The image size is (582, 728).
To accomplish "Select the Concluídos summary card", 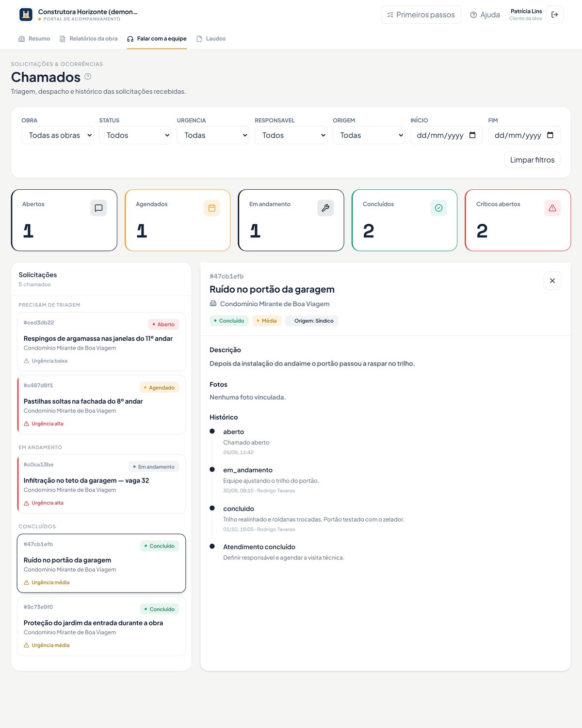I will [x=404, y=220].
